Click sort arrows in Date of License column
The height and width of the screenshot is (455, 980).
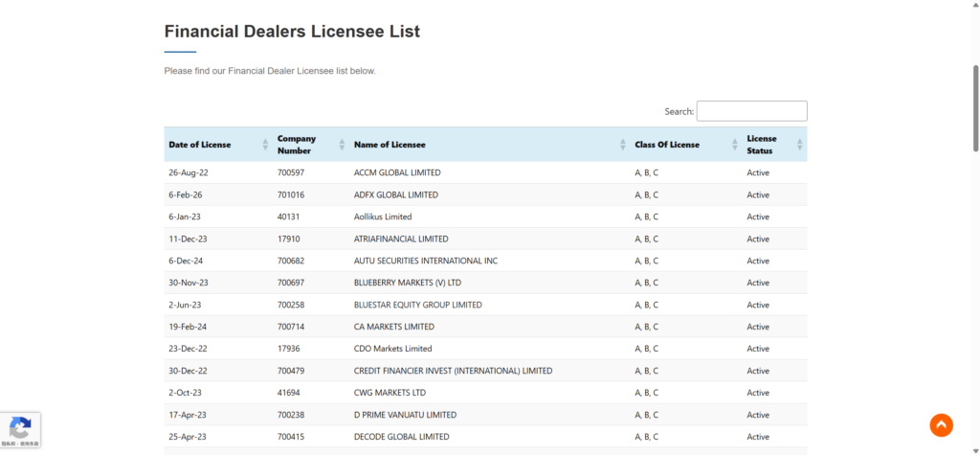tap(265, 145)
